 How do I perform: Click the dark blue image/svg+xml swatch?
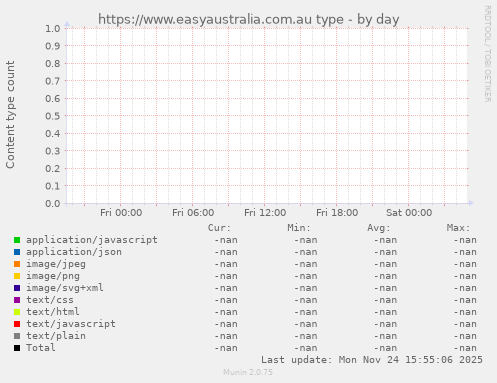pos(17,288)
